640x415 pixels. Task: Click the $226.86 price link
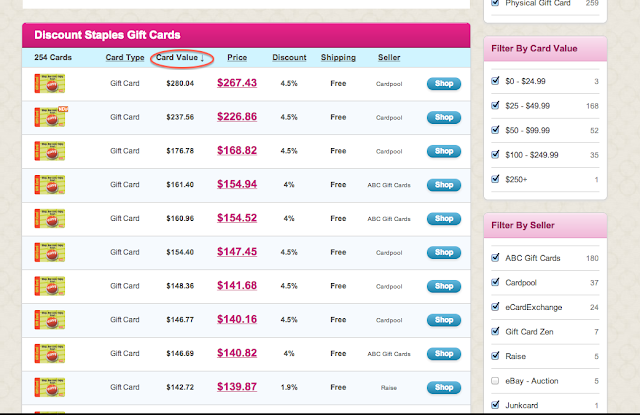pos(237,117)
